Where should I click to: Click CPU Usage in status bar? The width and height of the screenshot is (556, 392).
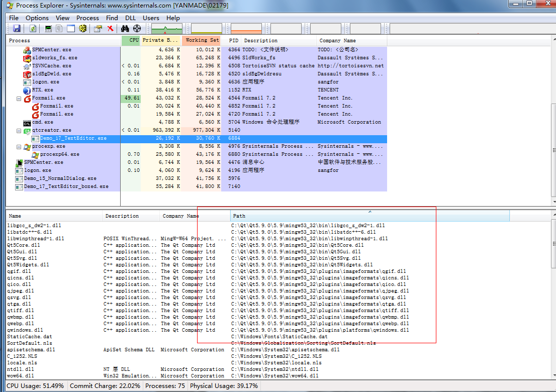click(36, 385)
